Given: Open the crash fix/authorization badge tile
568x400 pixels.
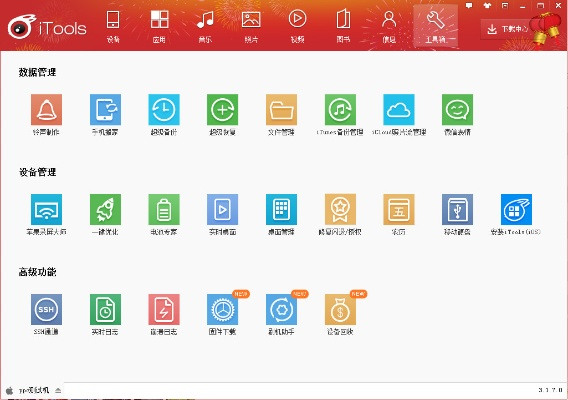Looking at the screenshot, I should (340, 209).
